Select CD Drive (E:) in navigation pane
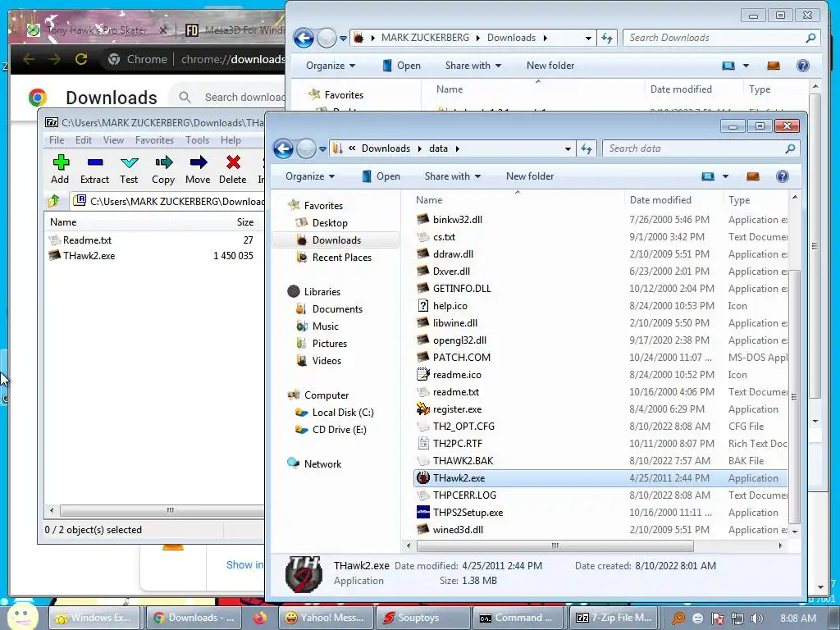This screenshot has width=840, height=630. point(339,430)
